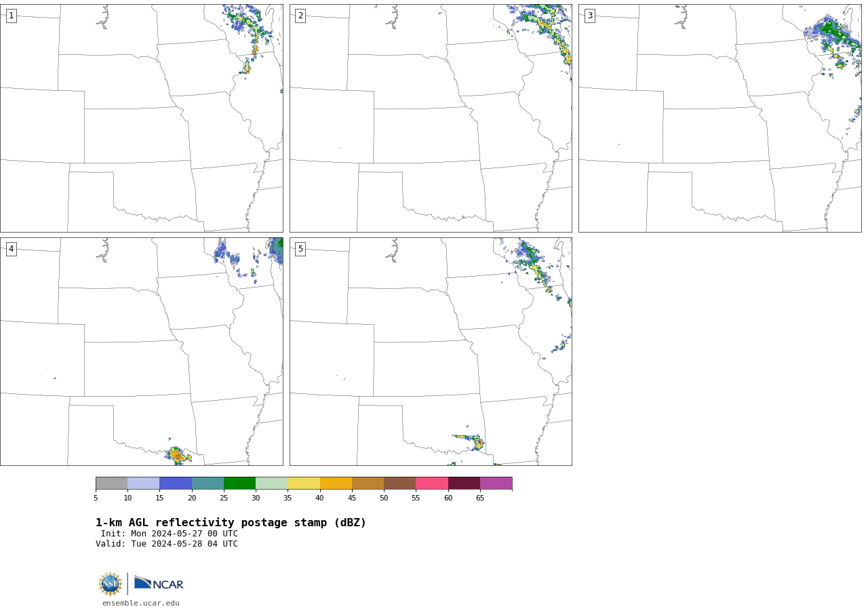The height and width of the screenshot is (611, 868).
Task: Click the pale green 30-35 dBZ swatch
Action: click(271, 484)
